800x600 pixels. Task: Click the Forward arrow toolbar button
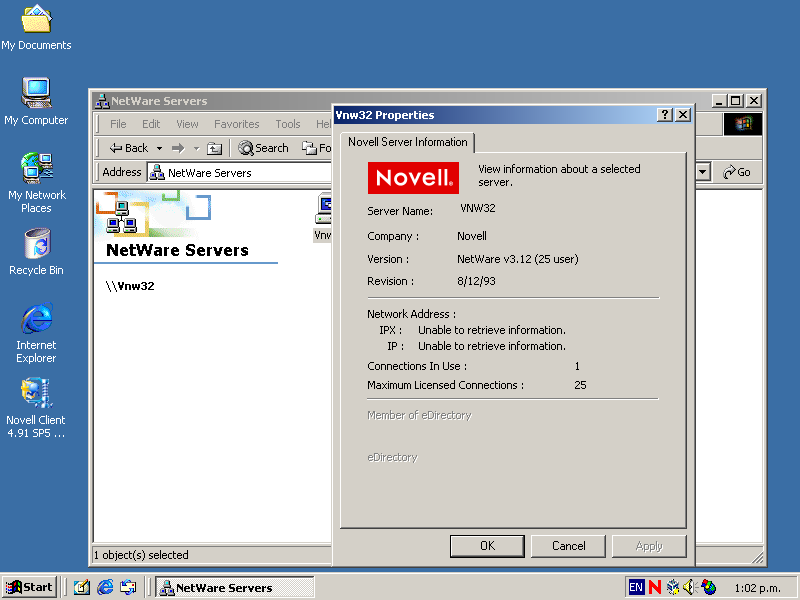(x=178, y=148)
